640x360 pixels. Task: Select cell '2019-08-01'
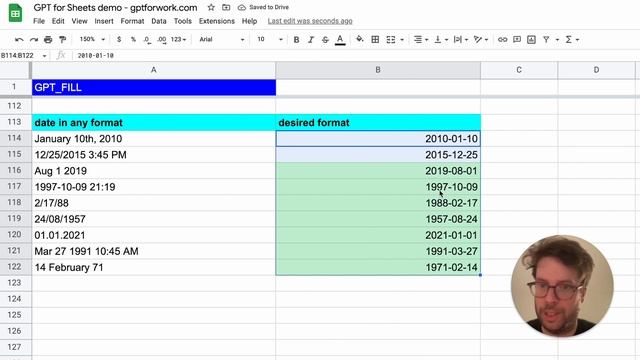point(378,171)
